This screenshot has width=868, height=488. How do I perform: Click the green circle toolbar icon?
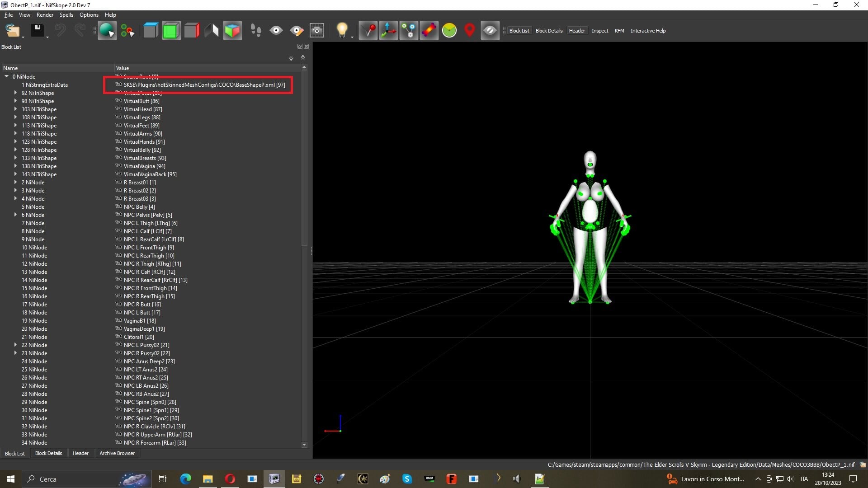(x=449, y=31)
